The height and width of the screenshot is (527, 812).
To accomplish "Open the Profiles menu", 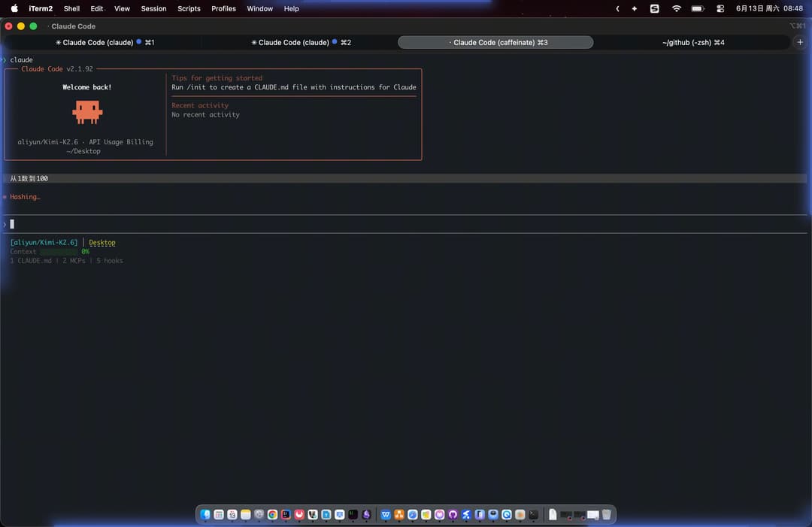I will [x=224, y=8].
